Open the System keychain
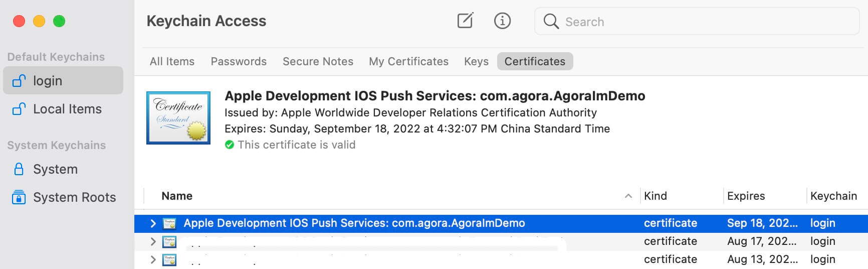The height and width of the screenshot is (269, 868). tap(55, 169)
